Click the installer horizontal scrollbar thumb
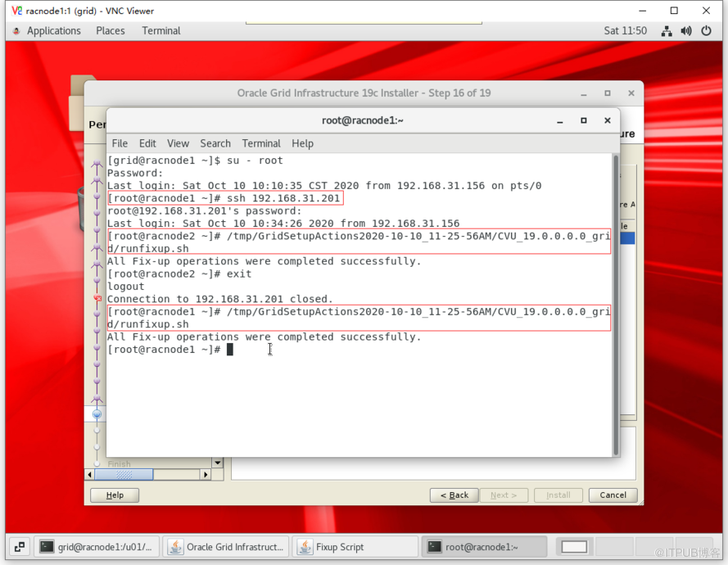Viewport: 728px width, 565px height. [x=124, y=474]
